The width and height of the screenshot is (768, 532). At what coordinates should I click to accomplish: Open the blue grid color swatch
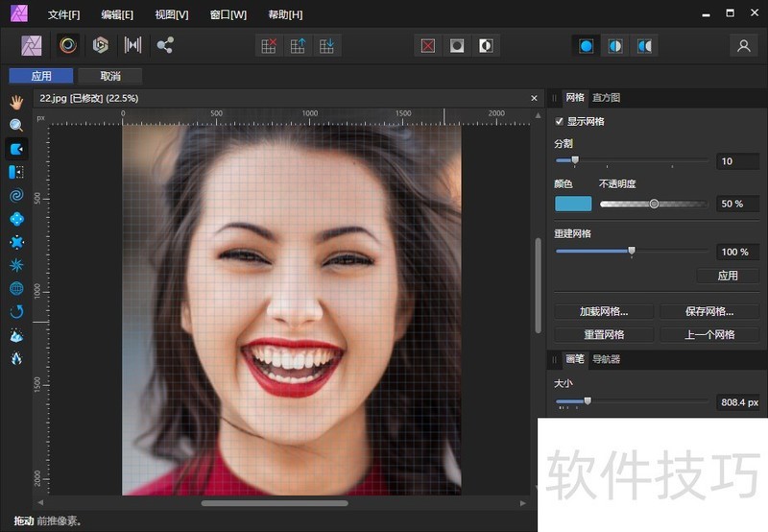point(573,204)
